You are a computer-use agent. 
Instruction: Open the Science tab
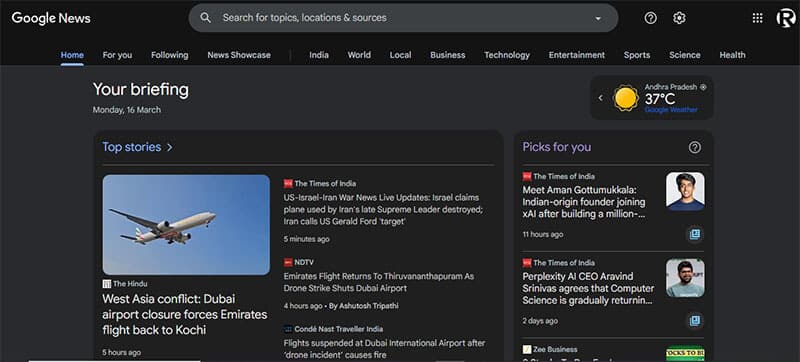pyautogui.click(x=685, y=55)
